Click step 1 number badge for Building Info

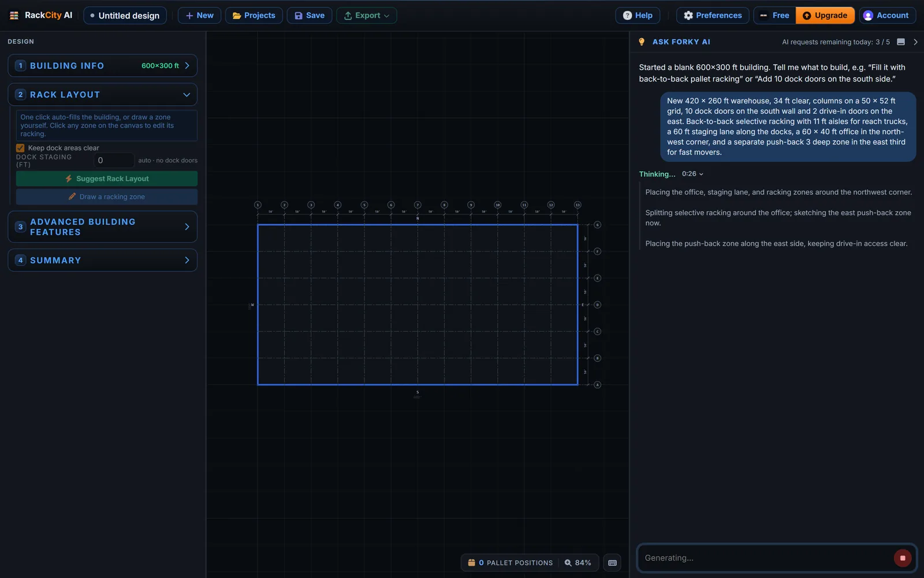pyautogui.click(x=21, y=66)
